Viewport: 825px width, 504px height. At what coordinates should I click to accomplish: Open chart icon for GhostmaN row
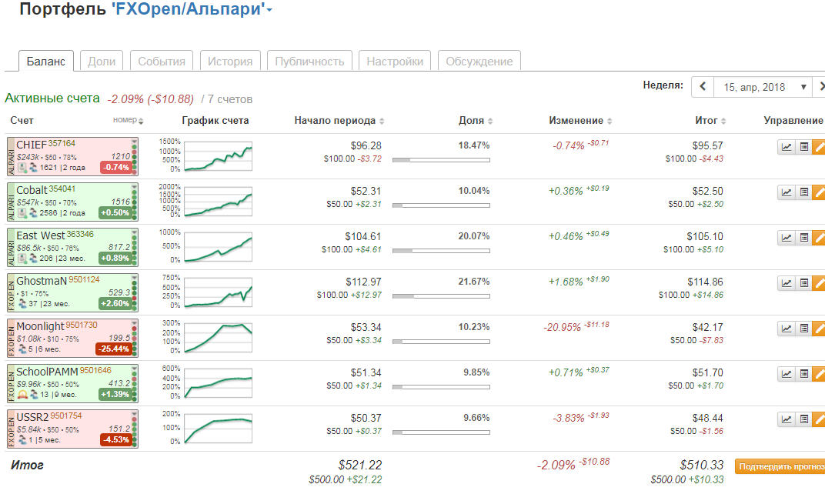coord(787,283)
